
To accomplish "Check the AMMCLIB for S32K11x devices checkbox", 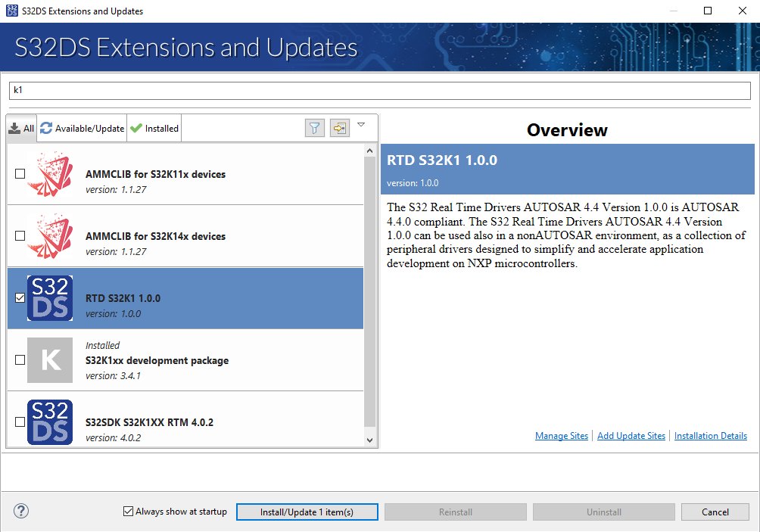I will (20, 174).
